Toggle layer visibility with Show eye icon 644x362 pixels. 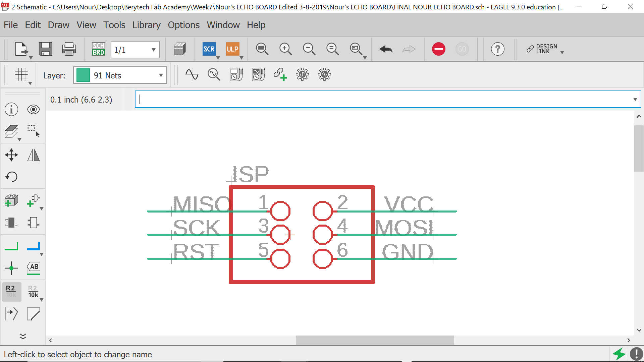[33, 110]
